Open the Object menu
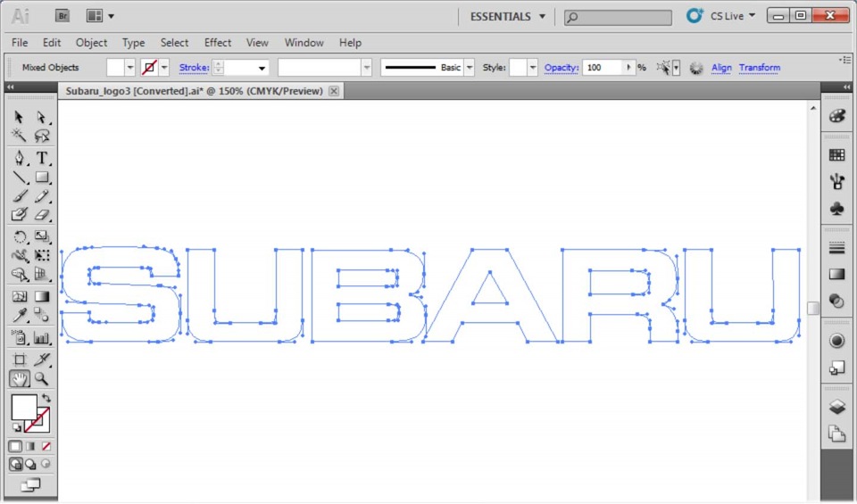 tap(91, 43)
